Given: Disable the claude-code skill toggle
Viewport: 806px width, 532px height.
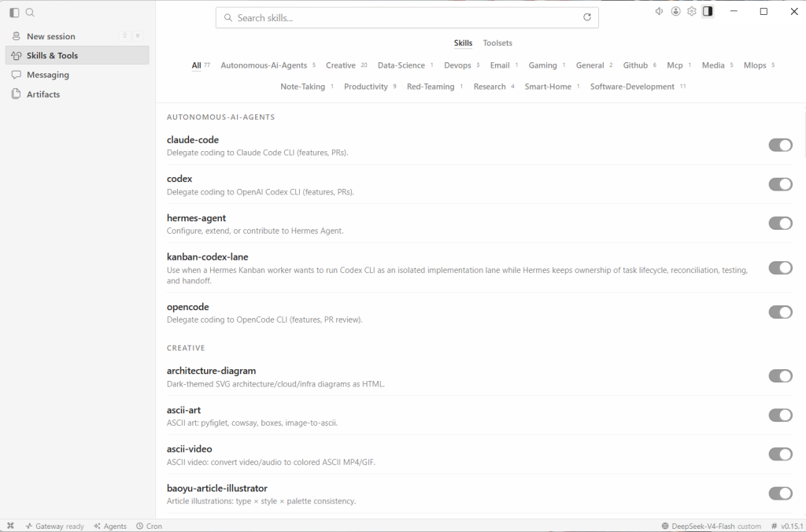Looking at the screenshot, I should pyautogui.click(x=780, y=146).
